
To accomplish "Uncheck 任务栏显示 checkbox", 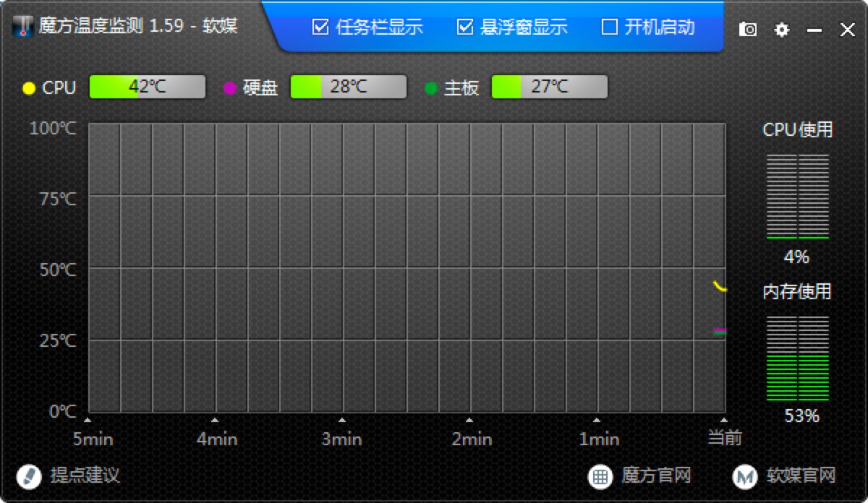I will [320, 27].
